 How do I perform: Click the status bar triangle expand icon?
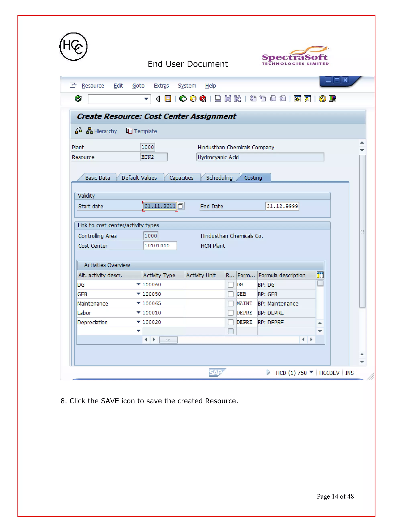point(268,372)
